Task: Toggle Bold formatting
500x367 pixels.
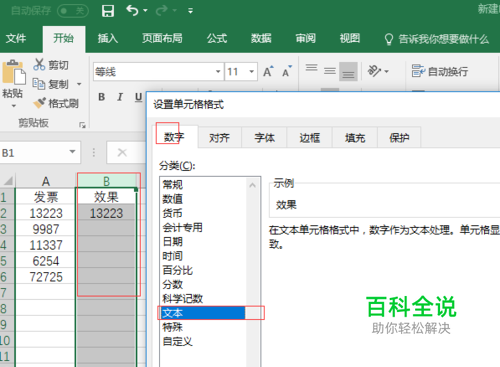Action: click(x=102, y=97)
